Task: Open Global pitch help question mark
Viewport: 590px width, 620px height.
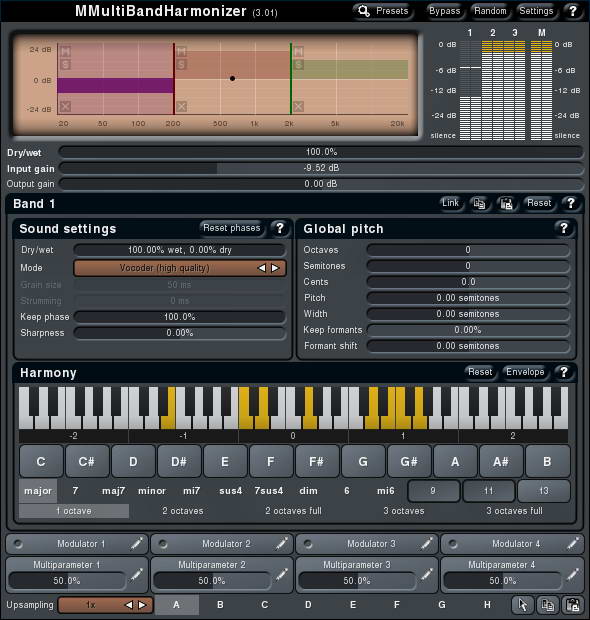Action: pos(564,229)
